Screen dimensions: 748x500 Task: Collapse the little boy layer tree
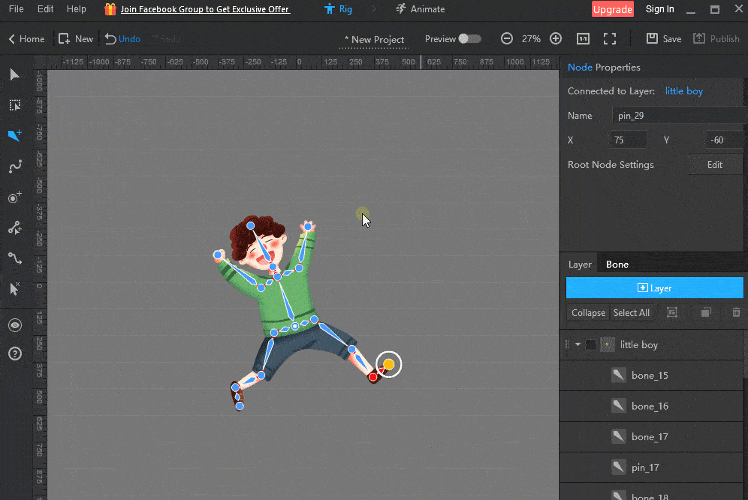[x=577, y=345]
